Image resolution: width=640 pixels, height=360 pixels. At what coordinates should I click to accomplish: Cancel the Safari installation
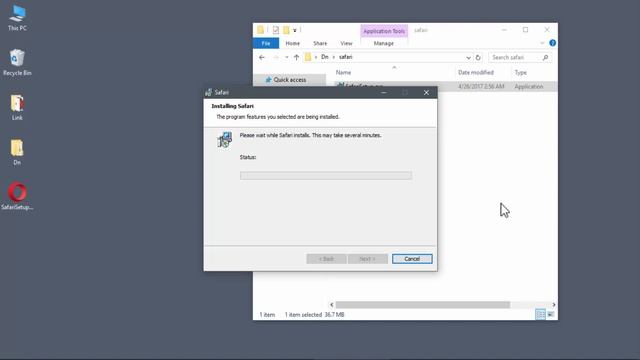(412, 259)
